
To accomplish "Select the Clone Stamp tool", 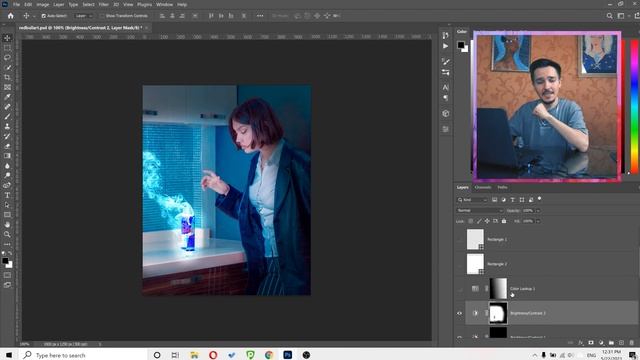I will pyautogui.click(x=7, y=126).
